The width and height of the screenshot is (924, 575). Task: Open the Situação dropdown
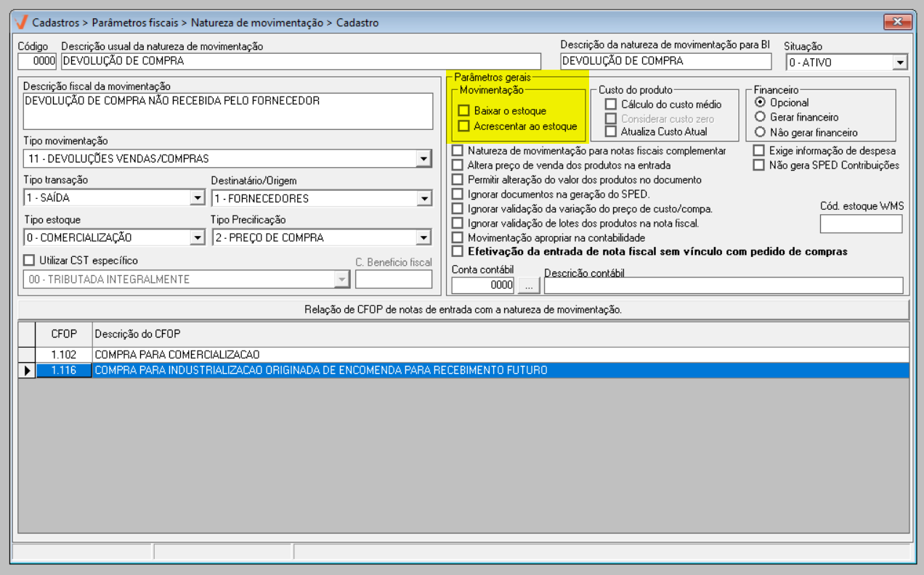pyautogui.click(x=901, y=62)
